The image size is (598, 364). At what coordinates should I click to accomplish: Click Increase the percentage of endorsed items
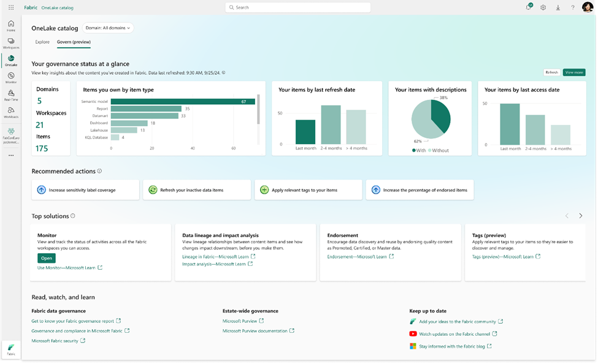pos(420,190)
